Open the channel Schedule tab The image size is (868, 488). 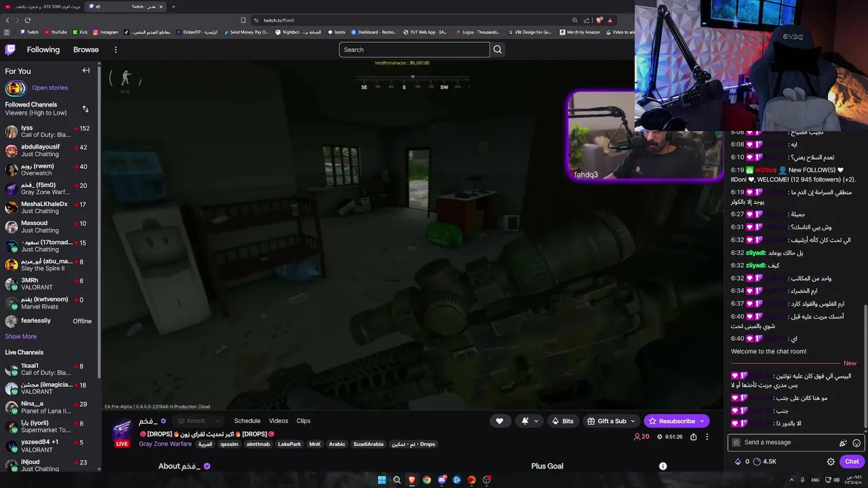247,421
